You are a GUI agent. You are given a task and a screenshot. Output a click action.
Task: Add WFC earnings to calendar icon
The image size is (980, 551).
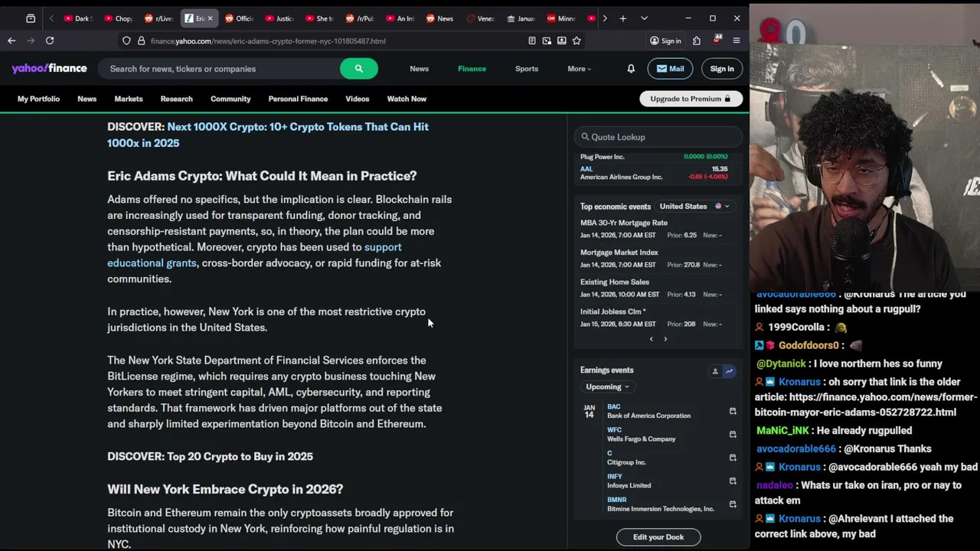733,434
